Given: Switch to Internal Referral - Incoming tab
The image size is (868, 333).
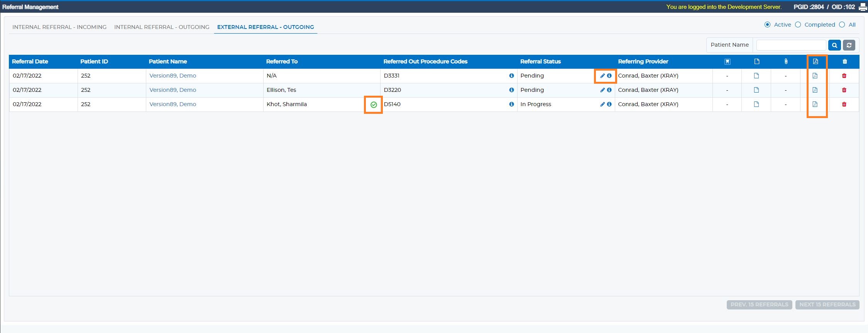Looking at the screenshot, I should 59,27.
